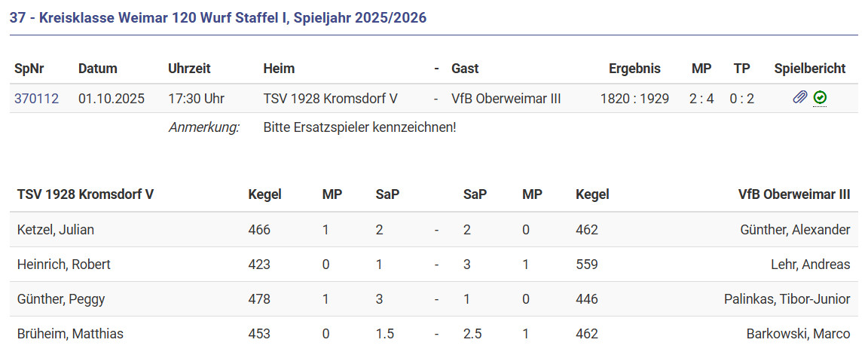Screen dimensions: 868x364
Task: Click opponent name Palinkas, Tibor-Junior
Action: (x=787, y=299)
